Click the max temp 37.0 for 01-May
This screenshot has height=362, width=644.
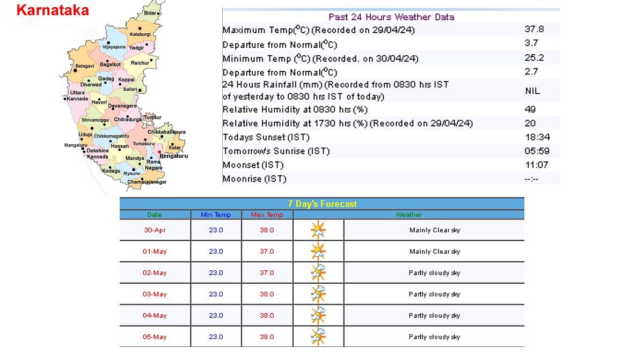pos(267,252)
